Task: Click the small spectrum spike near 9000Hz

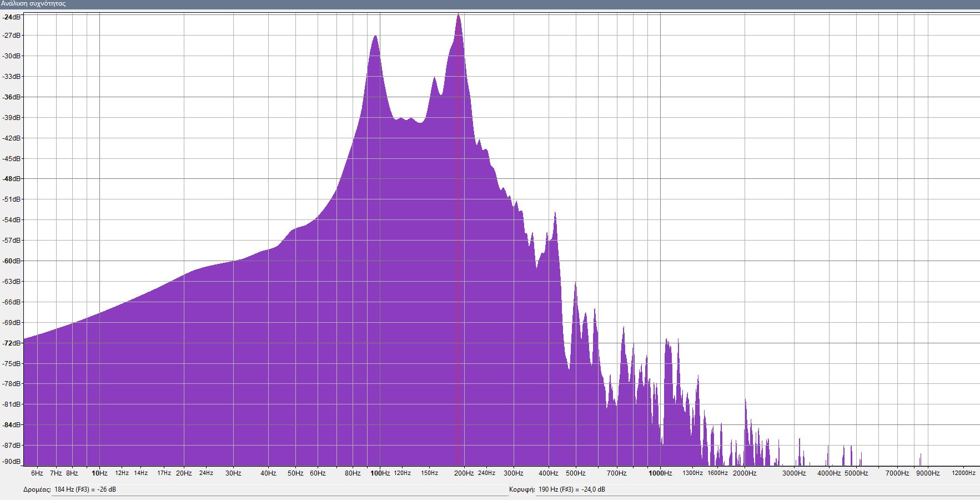Action: coord(920,459)
